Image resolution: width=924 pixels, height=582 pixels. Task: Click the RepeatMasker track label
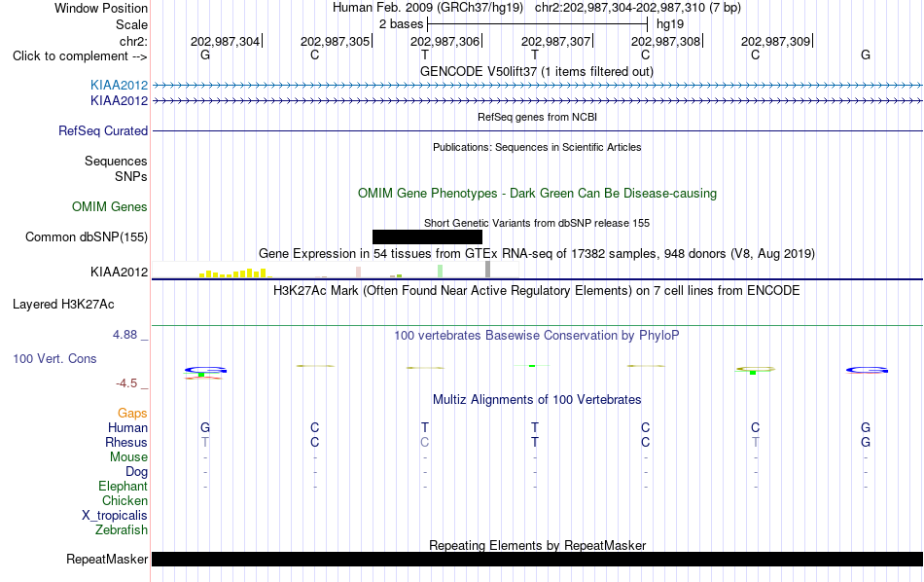[x=107, y=559]
